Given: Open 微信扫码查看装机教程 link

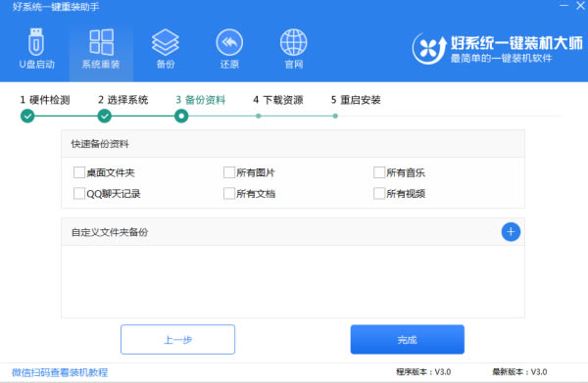Looking at the screenshot, I should (x=60, y=372).
